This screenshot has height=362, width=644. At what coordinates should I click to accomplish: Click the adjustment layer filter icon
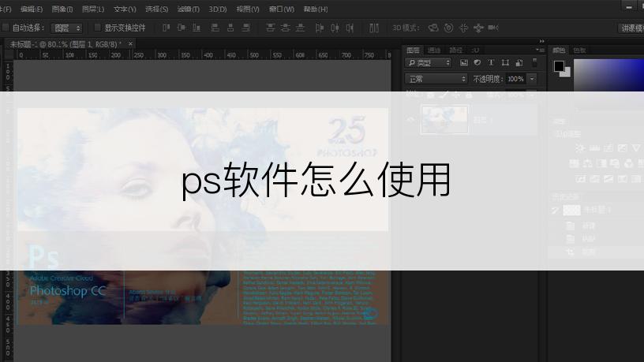coord(477,62)
